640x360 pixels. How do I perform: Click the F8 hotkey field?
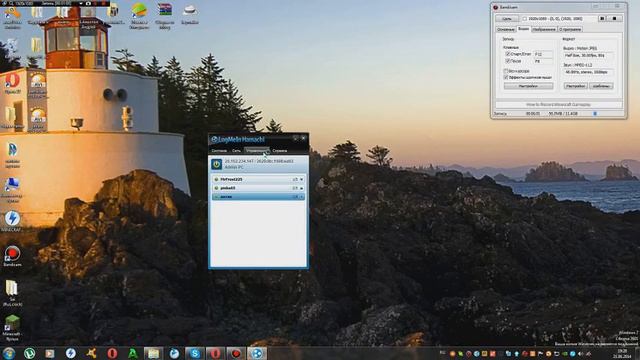tap(543, 61)
